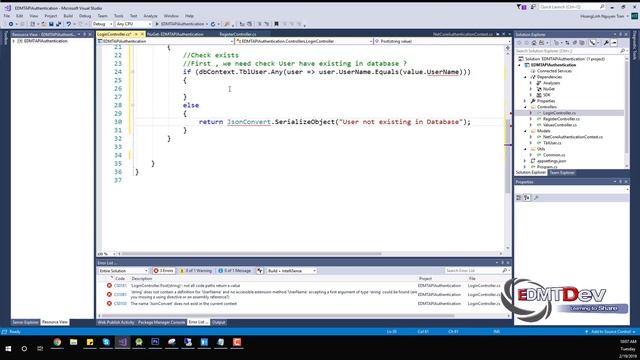Collapse the Dependencies node
The image size is (640, 360).
[526, 77]
